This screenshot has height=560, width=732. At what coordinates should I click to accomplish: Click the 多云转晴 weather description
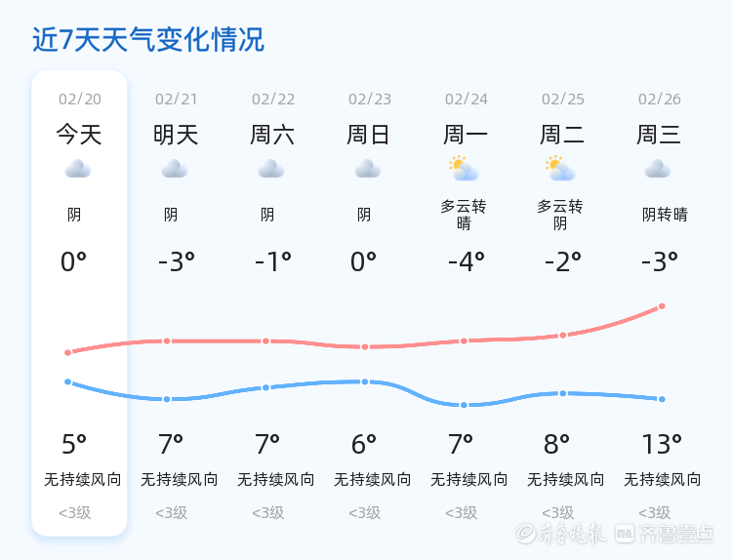[x=464, y=215]
